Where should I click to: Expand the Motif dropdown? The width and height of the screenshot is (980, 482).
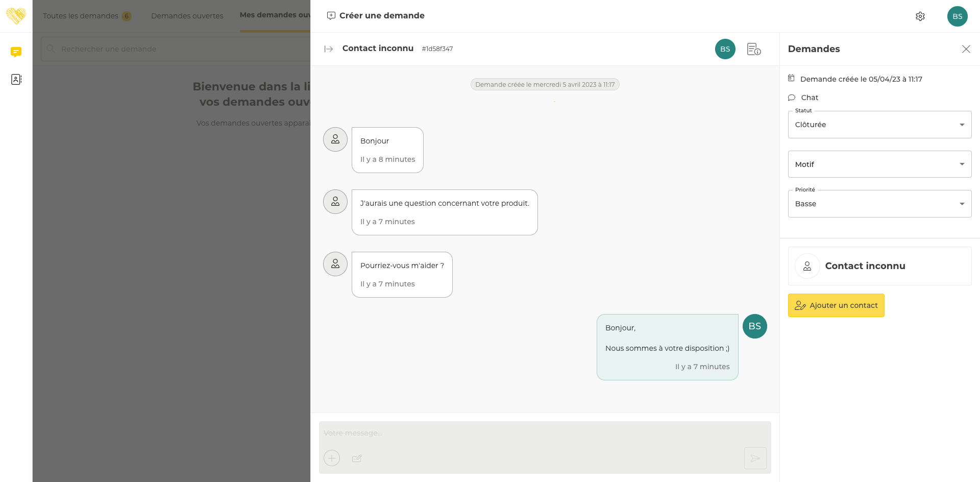879,164
